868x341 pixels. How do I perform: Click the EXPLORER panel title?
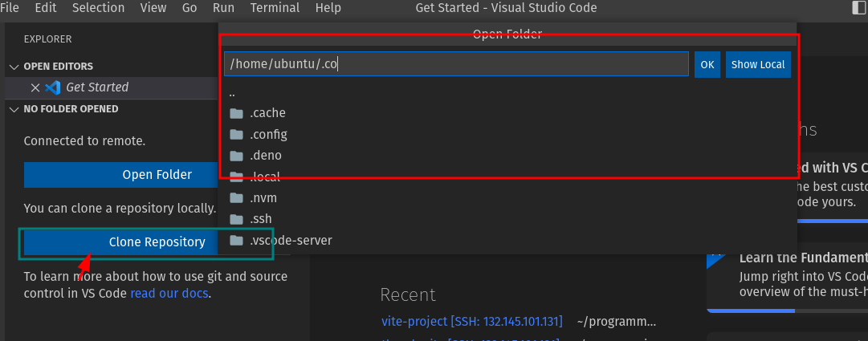tap(47, 39)
